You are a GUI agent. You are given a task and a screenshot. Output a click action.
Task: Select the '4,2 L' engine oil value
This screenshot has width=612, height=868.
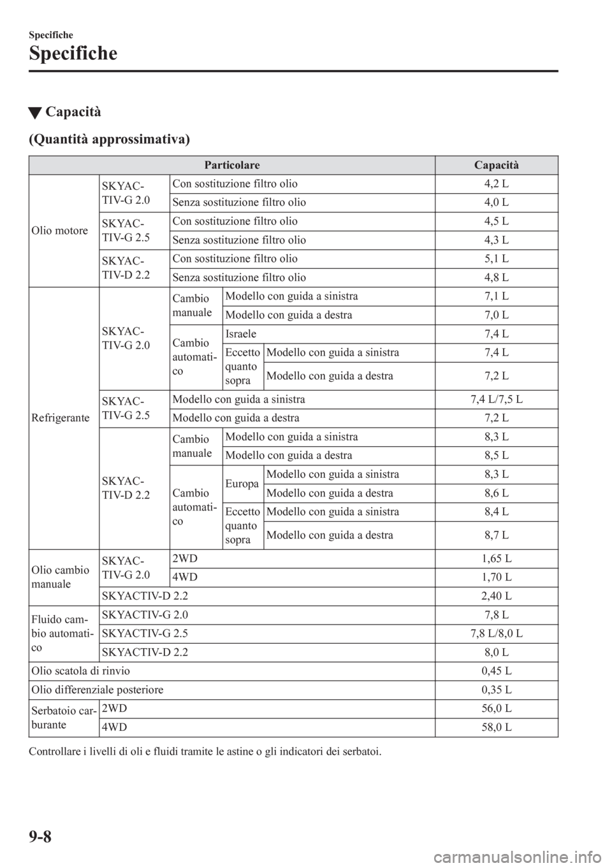(x=496, y=184)
